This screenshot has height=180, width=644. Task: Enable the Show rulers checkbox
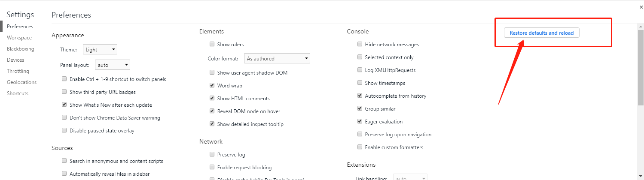(x=212, y=44)
